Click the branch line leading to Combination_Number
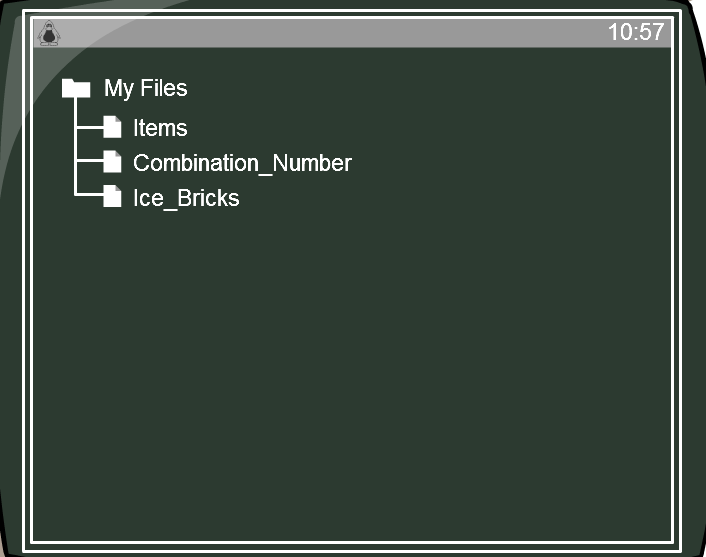 coord(90,160)
